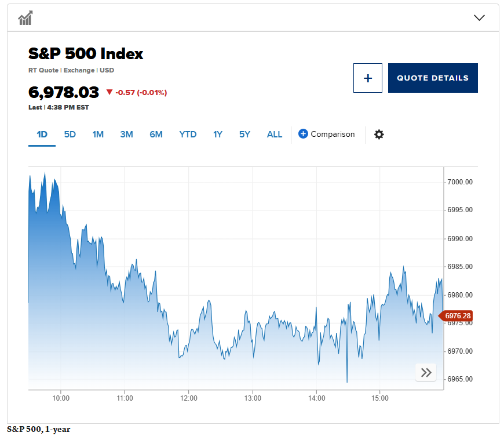The width and height of the screenshot is (504, 436).
Task: Select the ALL time range
Action: (x=274, y=134)
